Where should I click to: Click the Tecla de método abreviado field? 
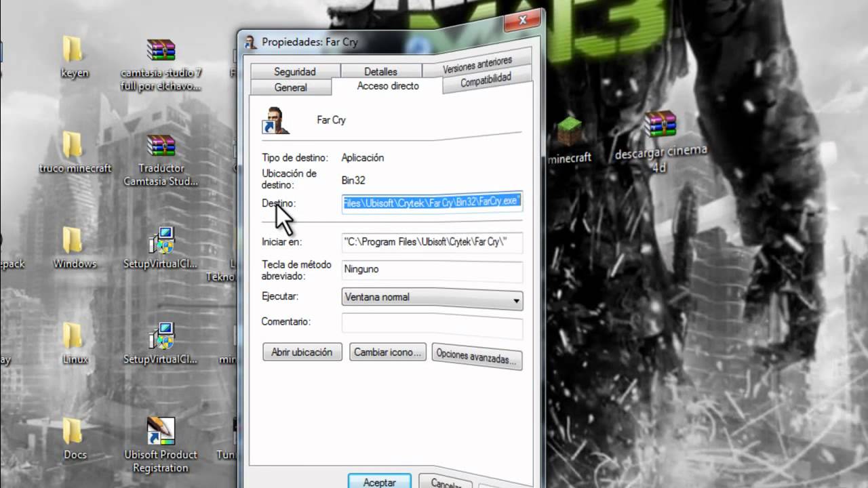(x=432, y=270)
